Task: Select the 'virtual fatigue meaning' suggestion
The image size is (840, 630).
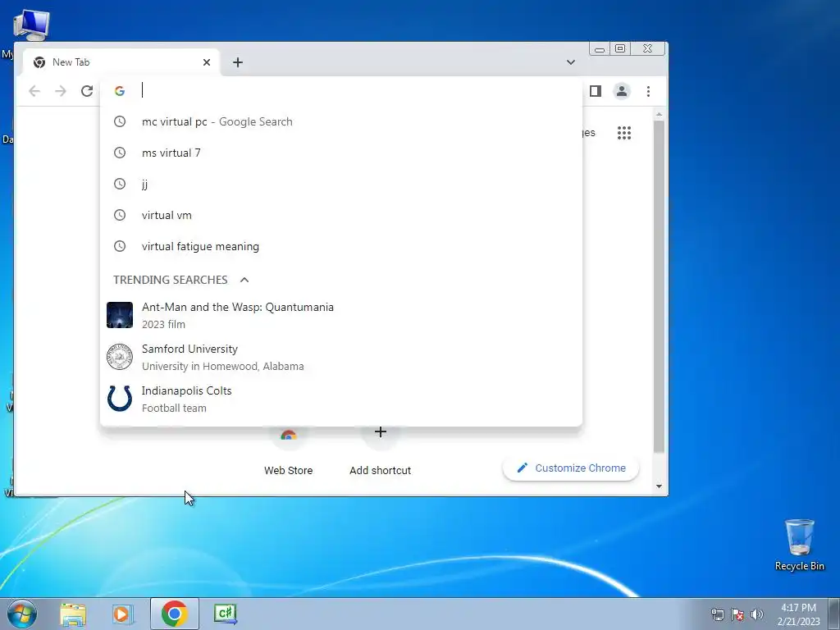Action: point(341,246)
